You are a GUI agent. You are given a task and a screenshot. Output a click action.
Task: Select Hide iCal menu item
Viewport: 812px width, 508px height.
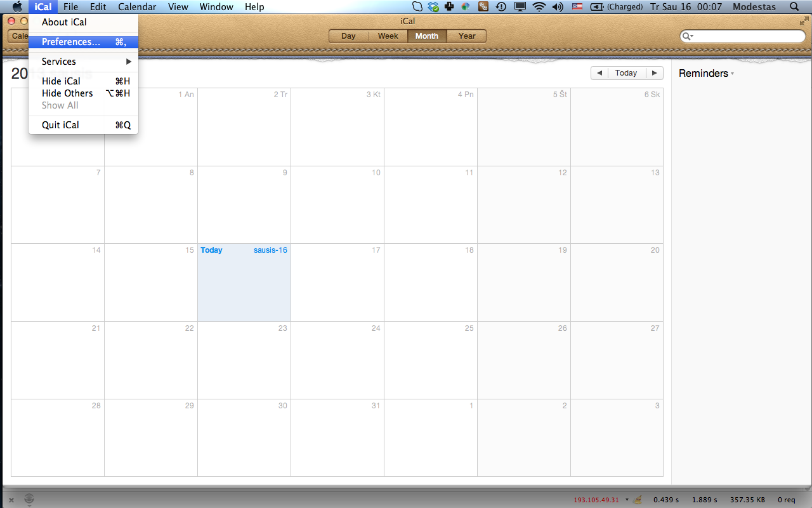(83, 81)
